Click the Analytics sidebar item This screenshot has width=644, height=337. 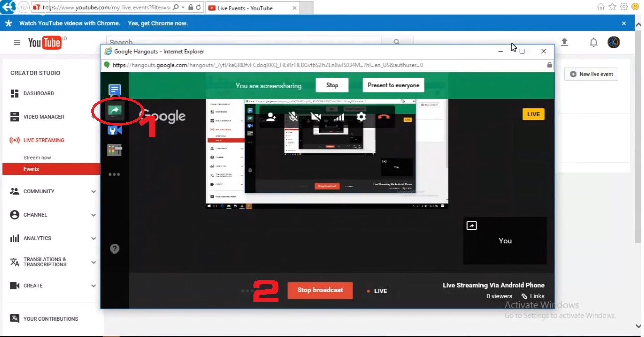pyautogui.click(x=37, y=239)
